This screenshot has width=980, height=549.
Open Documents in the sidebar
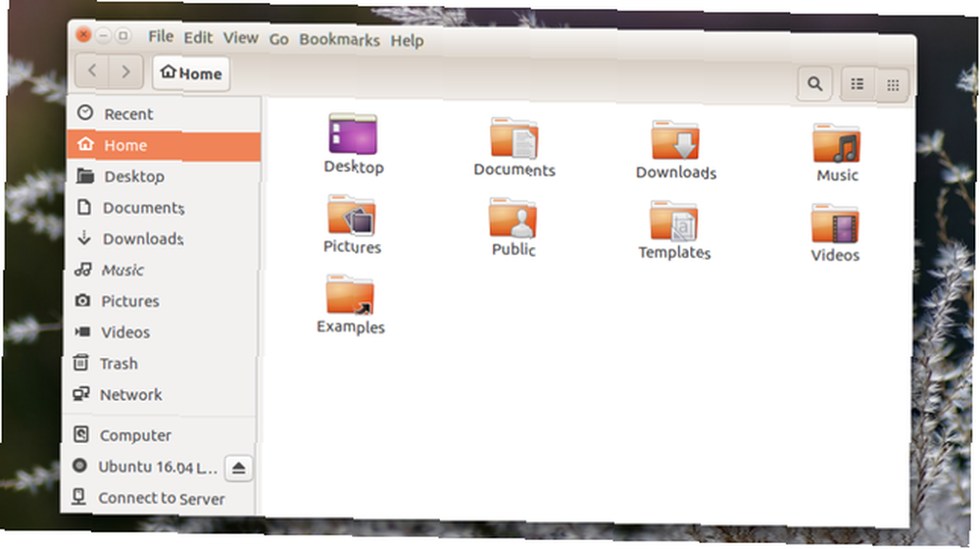(163, 208)
